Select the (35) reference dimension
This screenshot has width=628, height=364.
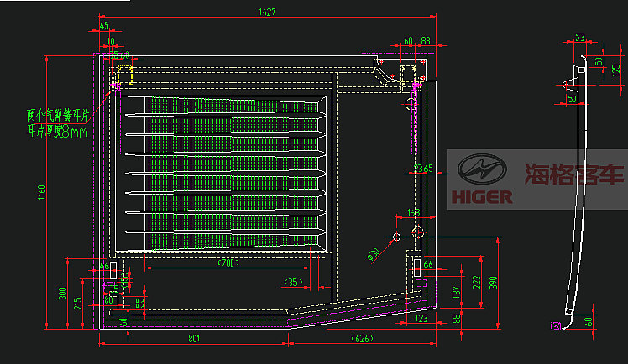294,281
